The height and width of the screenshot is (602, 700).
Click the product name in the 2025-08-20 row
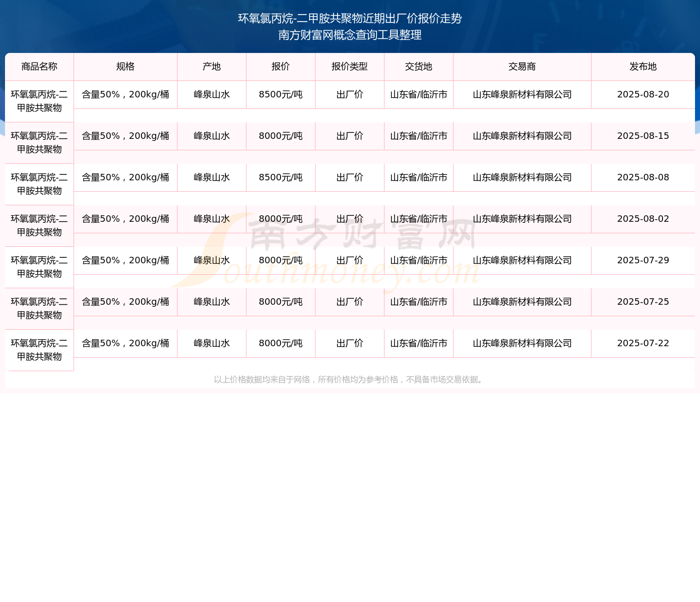(39, 101)
